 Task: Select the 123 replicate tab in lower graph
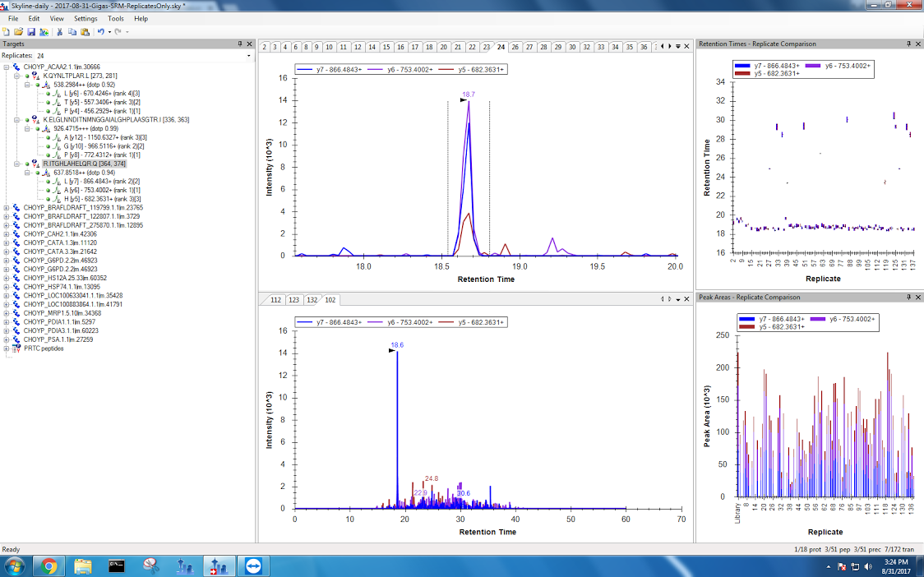pyautogui.click(x=293, y=300)
